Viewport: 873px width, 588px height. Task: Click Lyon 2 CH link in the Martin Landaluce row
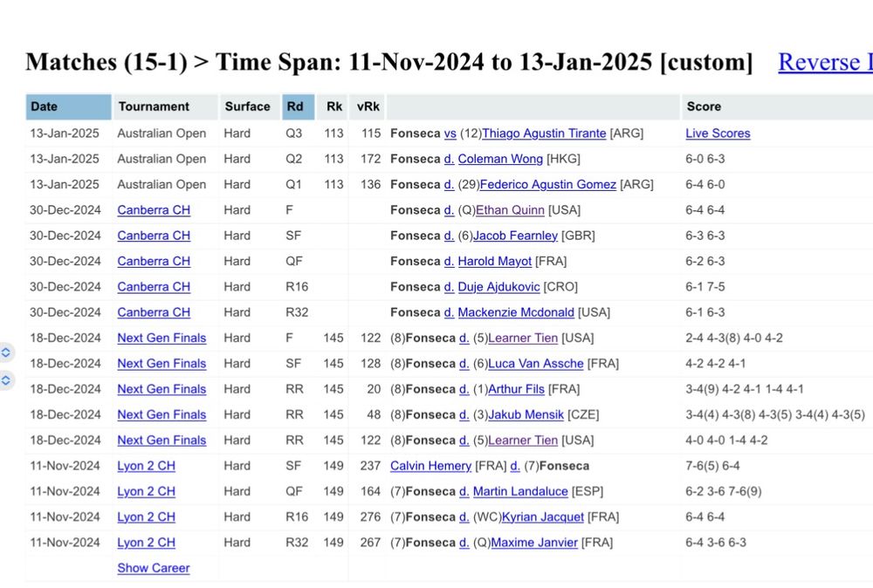(146, 492)
